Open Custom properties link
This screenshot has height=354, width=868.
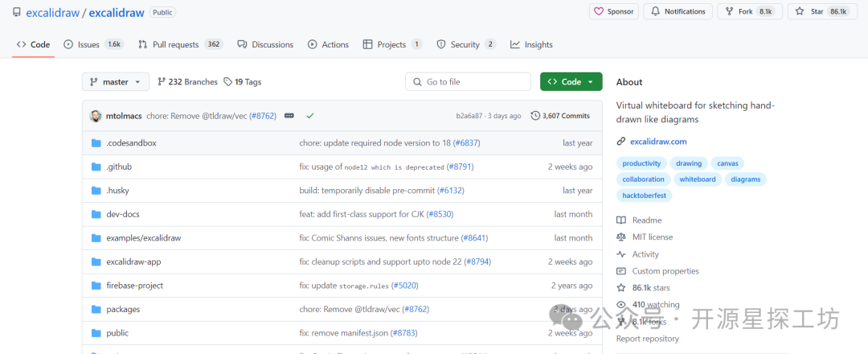[x=665, y=271]
